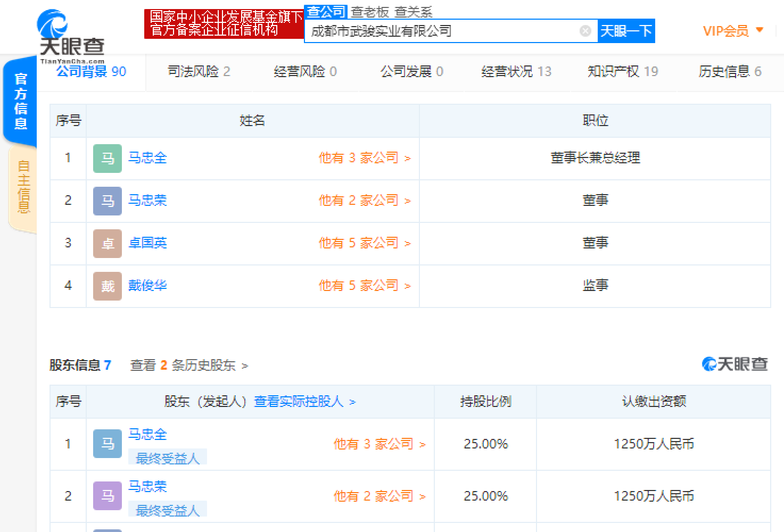Click the red 国家中小企业发展基金旗下 banner
This screenshot has width=784, height=532.
point(224,23)
